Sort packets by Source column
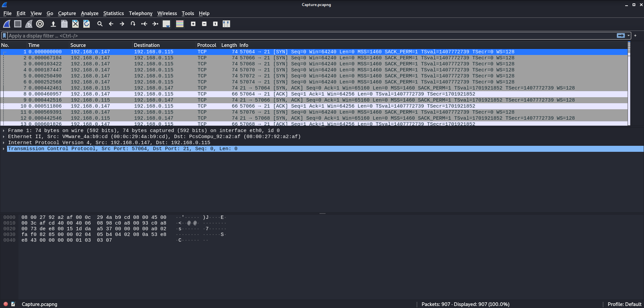The width and height of the screenshot is (644, 308). (x=101, y=45)
